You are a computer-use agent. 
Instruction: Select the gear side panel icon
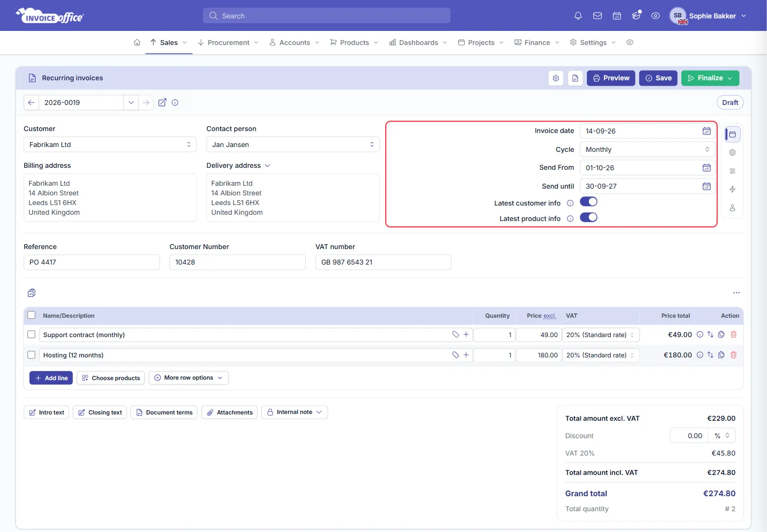[733, 153]
